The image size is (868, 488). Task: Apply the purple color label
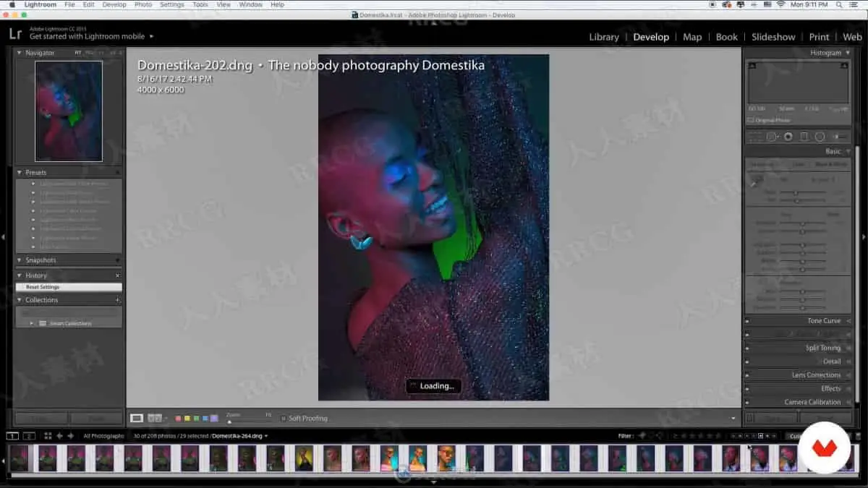point(214,419)
